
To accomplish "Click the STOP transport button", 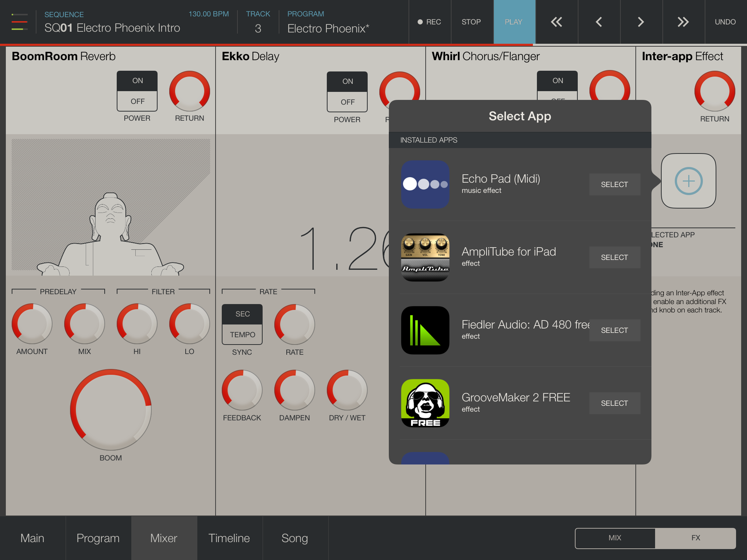I will 472,22.
